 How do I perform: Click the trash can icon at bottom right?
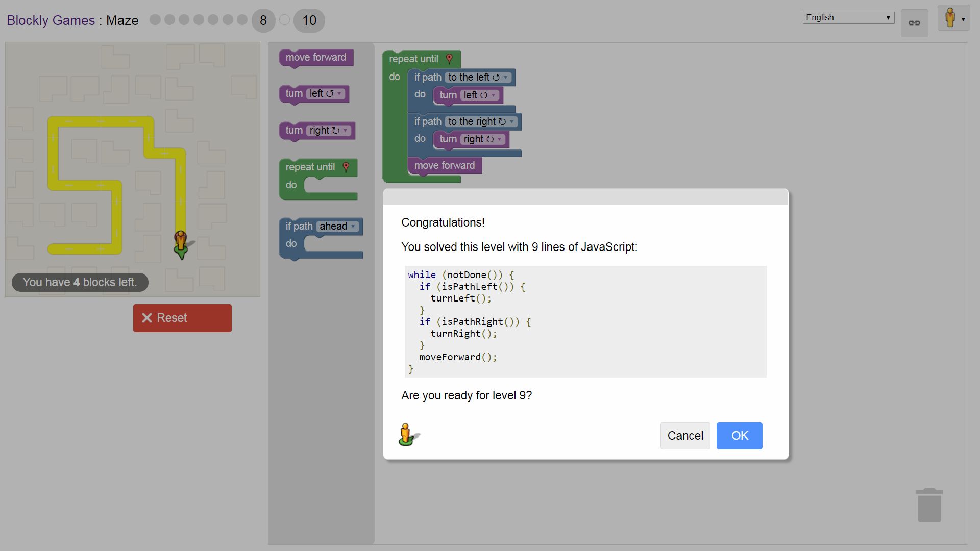click(x=929, y=504)
